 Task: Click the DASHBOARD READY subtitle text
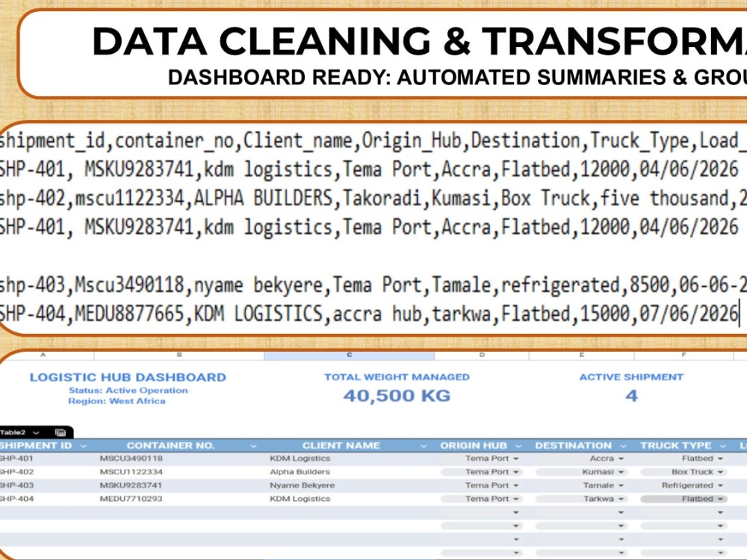click(x=457, y=77)
